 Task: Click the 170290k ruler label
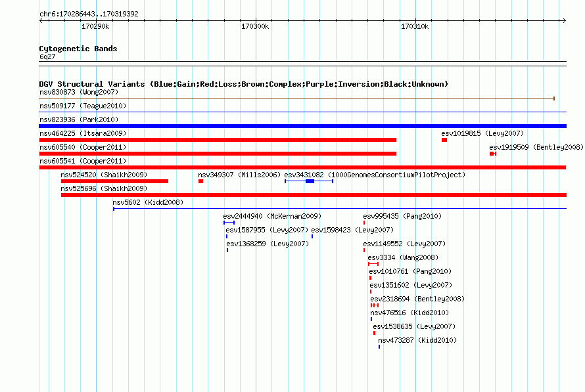[95, 26]
